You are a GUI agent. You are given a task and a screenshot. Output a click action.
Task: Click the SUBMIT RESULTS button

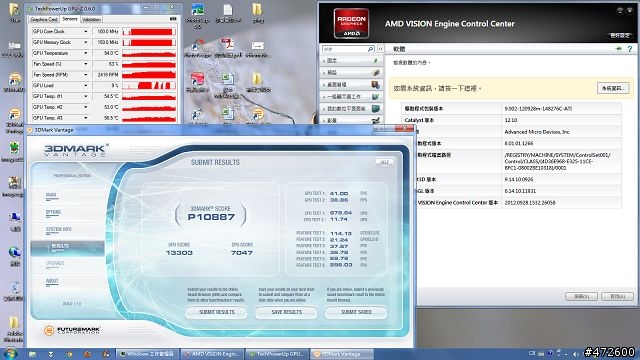point(217,312)
